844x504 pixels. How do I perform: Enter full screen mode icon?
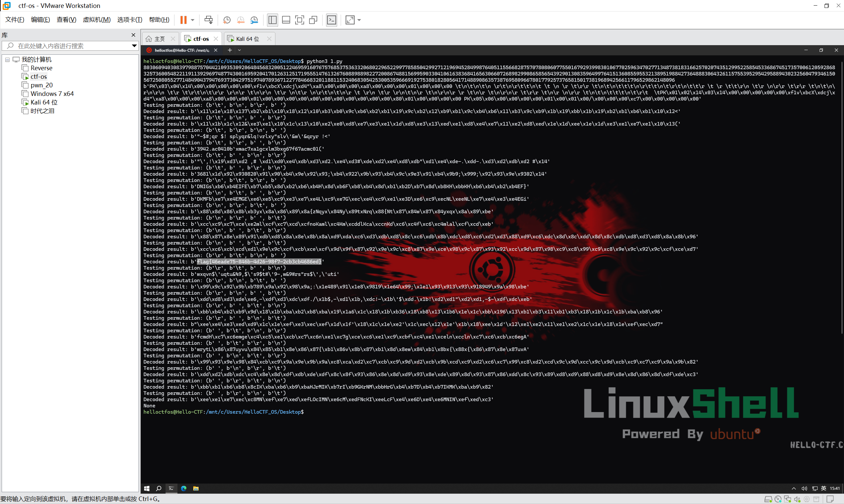[x=299, y=20]
